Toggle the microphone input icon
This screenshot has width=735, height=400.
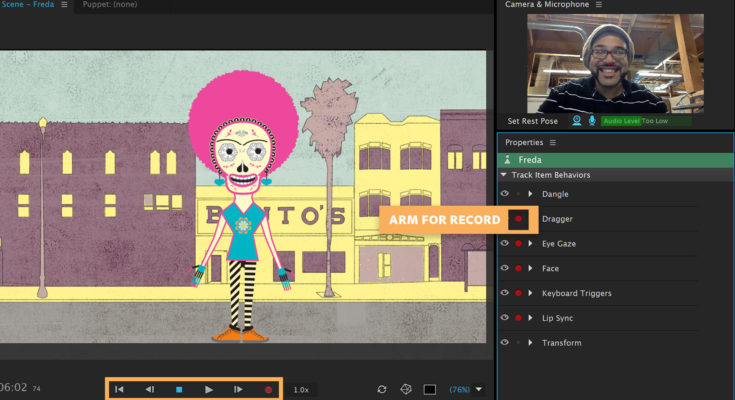point(592,121)
